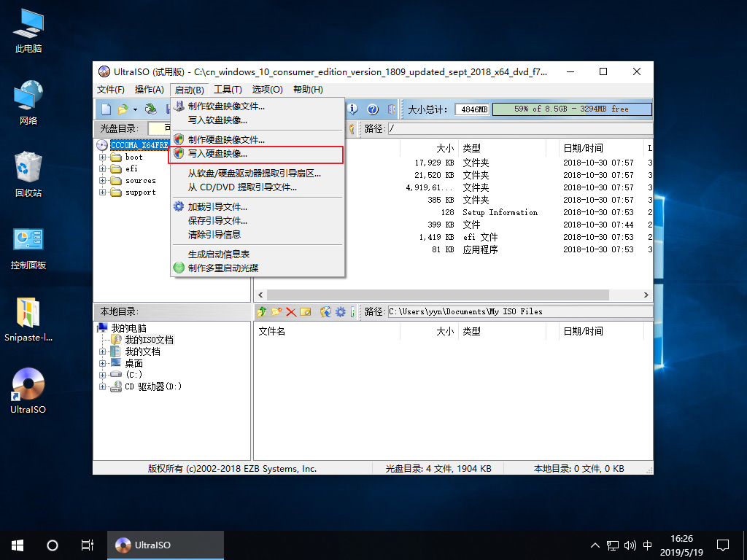Select 我的ISO文档 in local tree
747x560 pixels.
(149, 340)
